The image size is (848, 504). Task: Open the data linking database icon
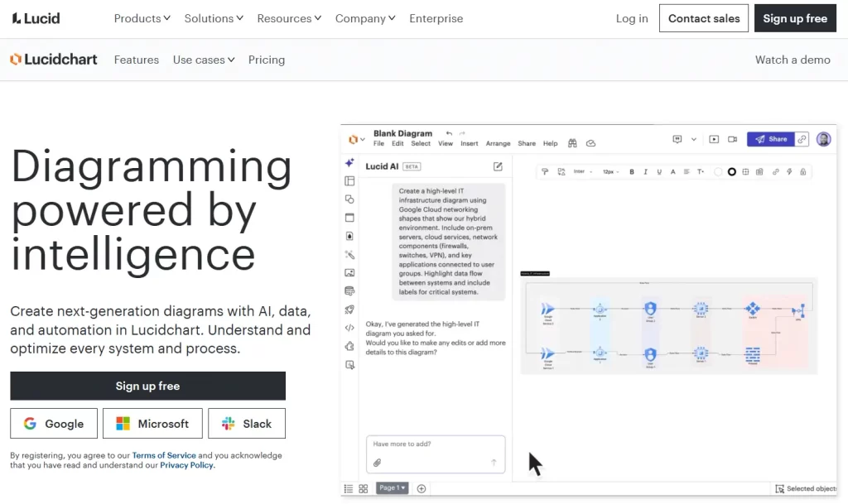(349, 291)
